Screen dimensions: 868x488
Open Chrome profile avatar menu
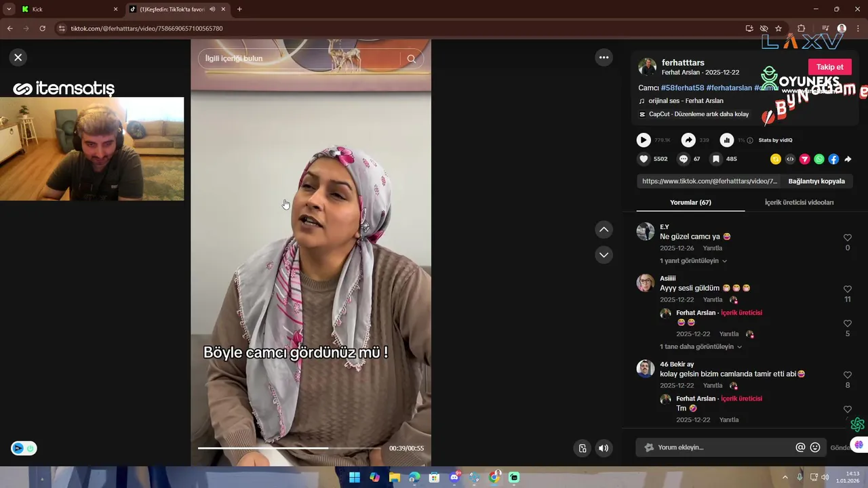tap(842, 28)
